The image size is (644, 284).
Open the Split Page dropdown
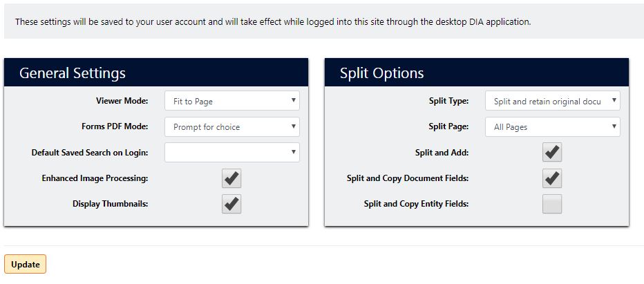(552, 126)
